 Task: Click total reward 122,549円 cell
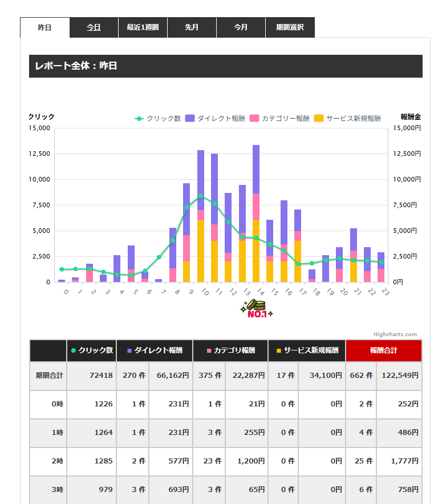point(399,376)
